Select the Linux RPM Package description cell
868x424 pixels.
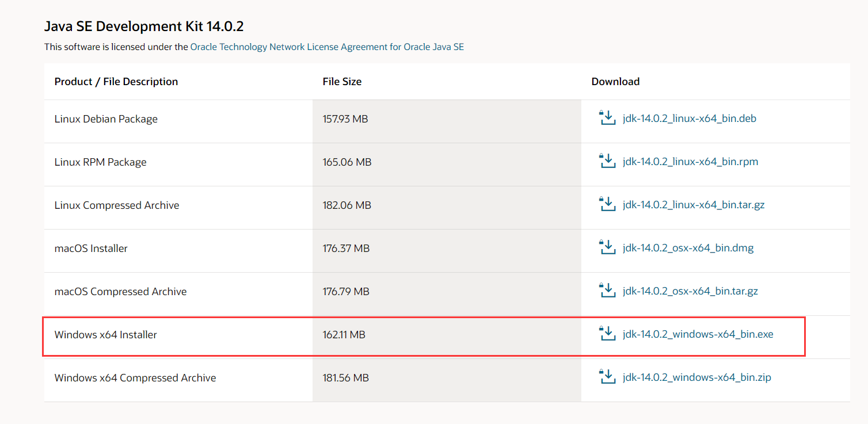click(178, 165)
